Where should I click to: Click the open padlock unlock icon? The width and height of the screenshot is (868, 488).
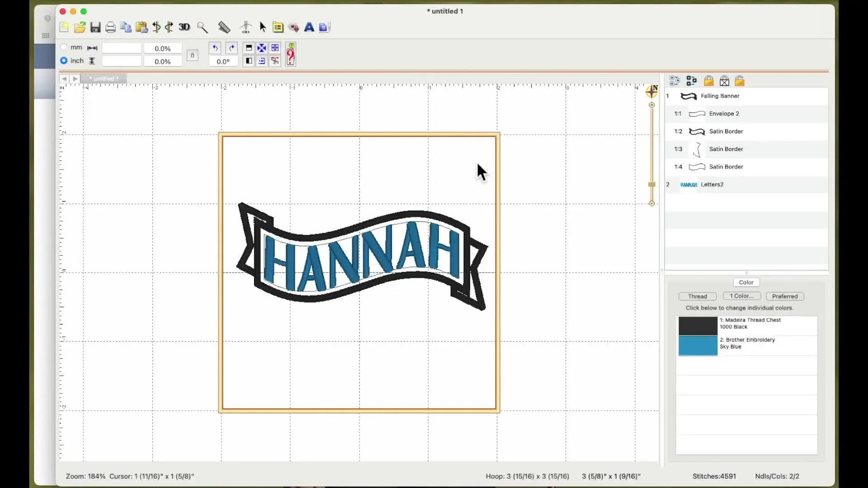pyautogui.click(x=740, y=81)
